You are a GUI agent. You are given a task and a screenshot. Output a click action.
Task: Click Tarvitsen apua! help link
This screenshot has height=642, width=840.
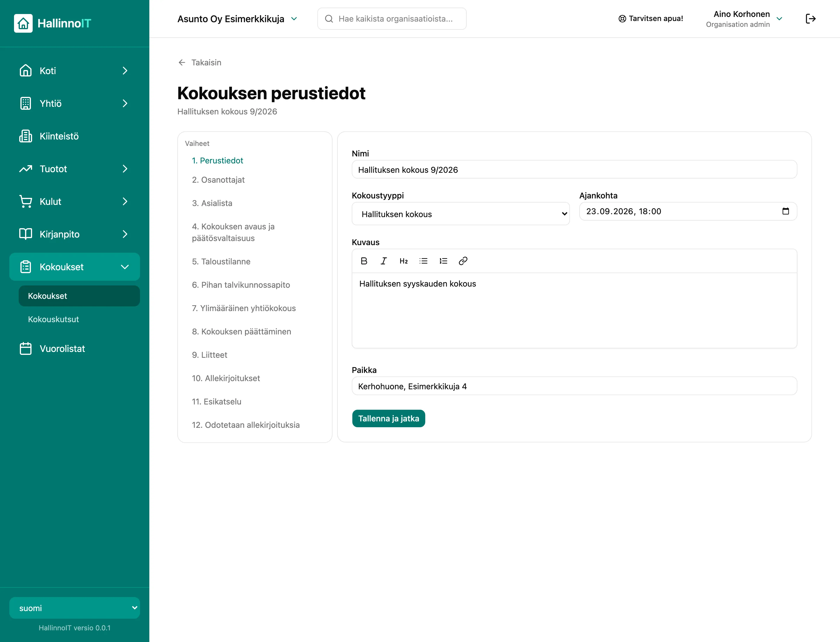coord(650,18)
